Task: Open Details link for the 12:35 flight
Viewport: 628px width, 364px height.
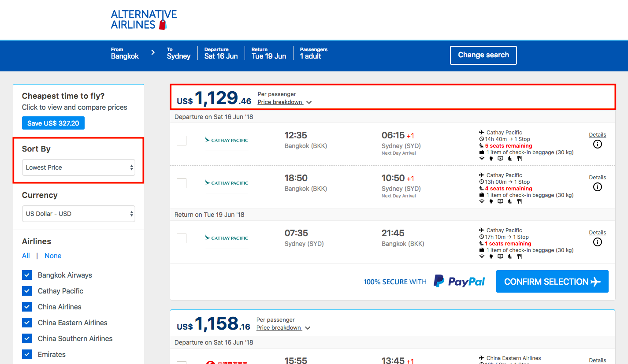Action: point(598,135)
